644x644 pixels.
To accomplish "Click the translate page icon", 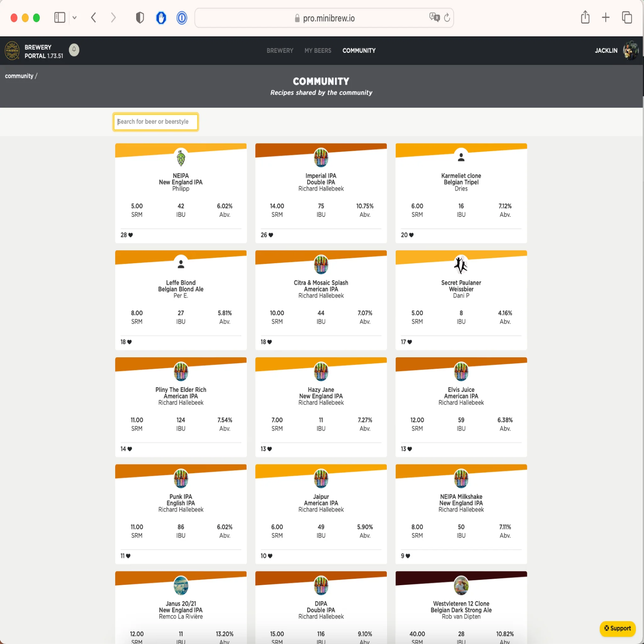I will coord(434,17).
